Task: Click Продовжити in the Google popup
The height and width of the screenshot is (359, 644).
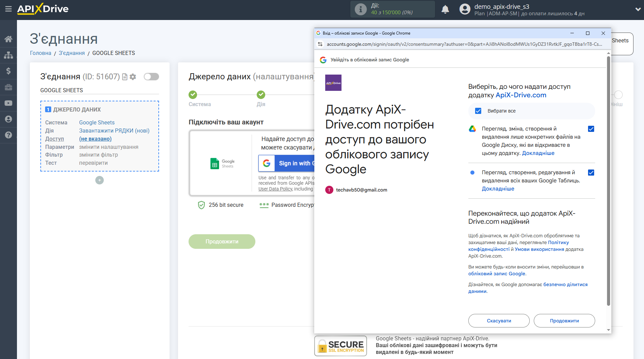Action: tap(564, 321)
